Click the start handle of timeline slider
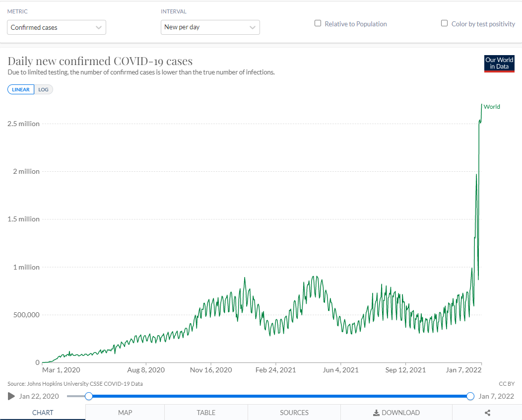Image resolution: width=522 pixels, height=420 pixels. point(88,396)
